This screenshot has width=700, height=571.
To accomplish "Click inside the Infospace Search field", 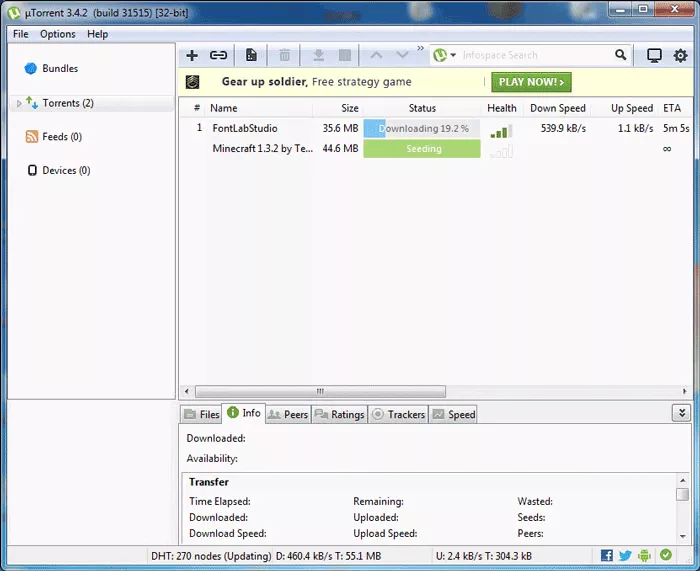I will pyautogui.click(x=536, y=55).
